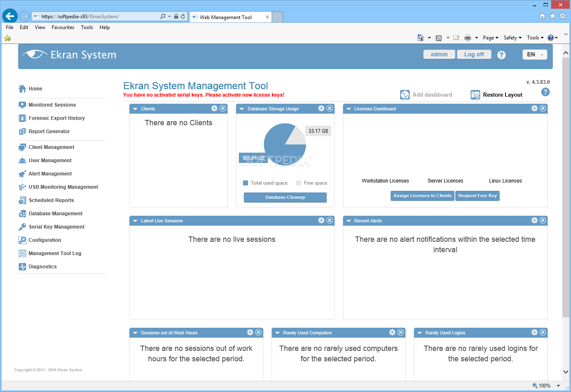Close the Rarely Used Computers widget
Viewport: 571px width, 392px height.
pyautogui.click(x=401, y=332)
